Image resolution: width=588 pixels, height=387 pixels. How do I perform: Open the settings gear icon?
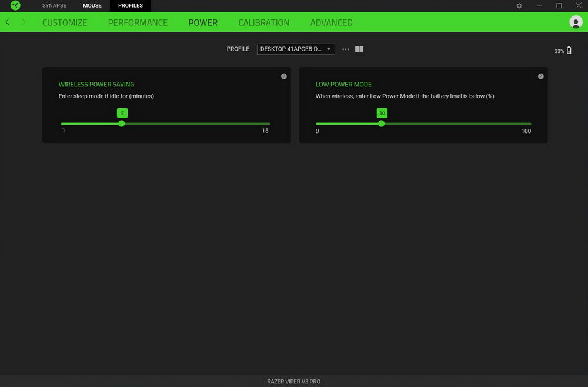(x=519, y=6)
